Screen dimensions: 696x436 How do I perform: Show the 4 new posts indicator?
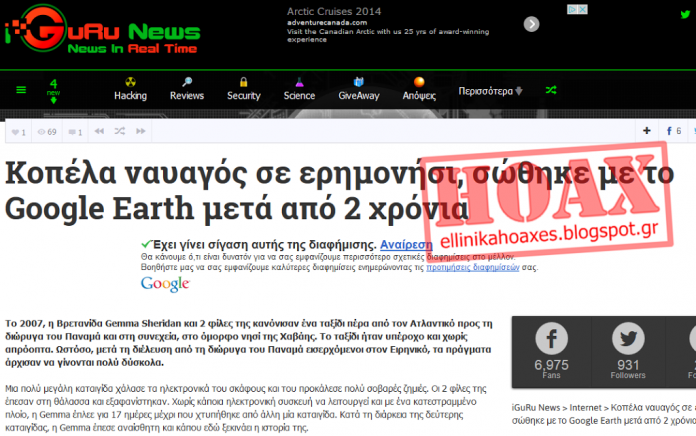coord(53,91)
